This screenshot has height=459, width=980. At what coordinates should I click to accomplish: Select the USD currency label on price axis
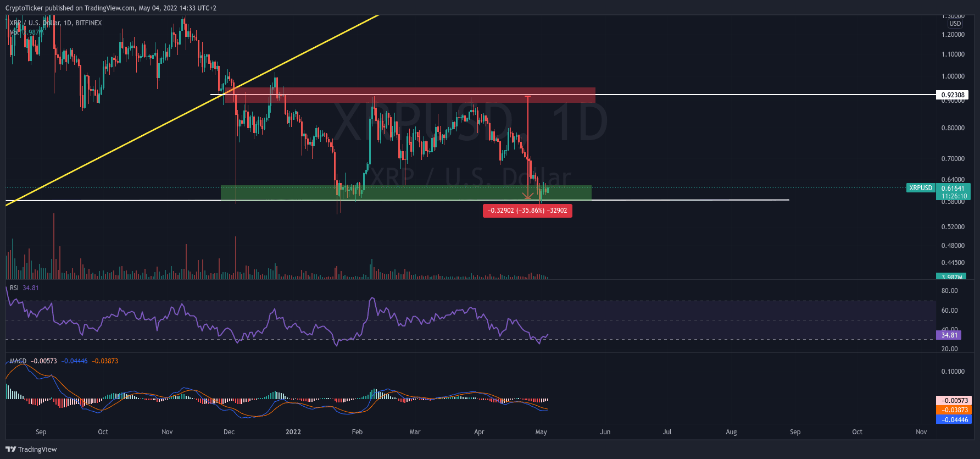click(955, 24)
